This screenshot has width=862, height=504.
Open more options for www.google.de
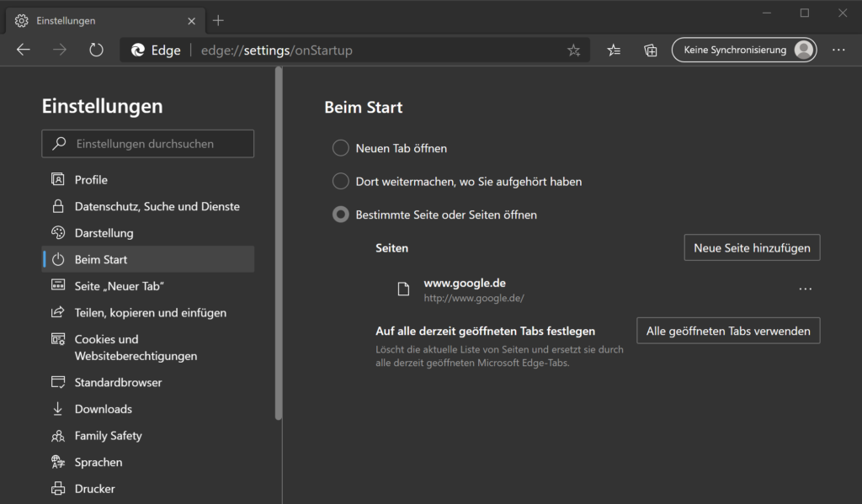coord(806,289)
